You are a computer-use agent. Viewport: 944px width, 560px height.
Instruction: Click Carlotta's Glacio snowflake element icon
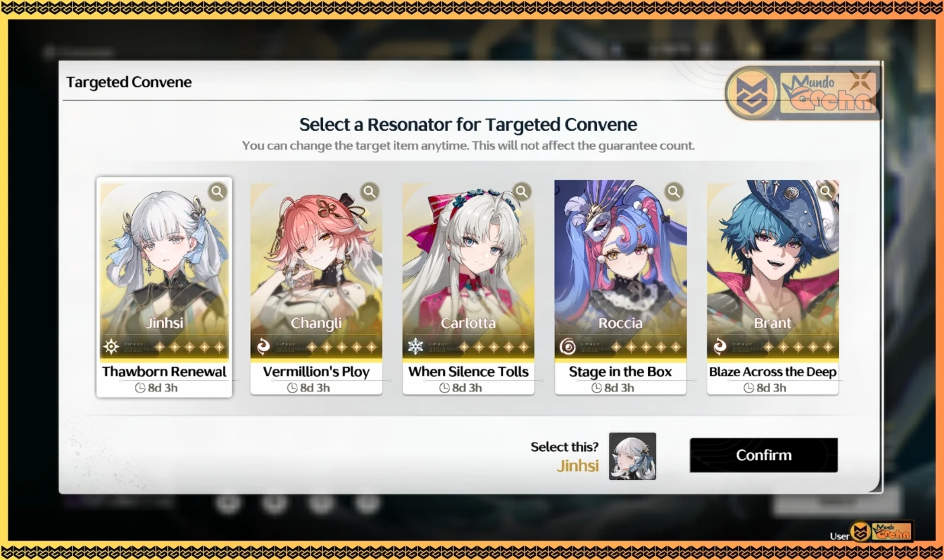click(415, 347)
